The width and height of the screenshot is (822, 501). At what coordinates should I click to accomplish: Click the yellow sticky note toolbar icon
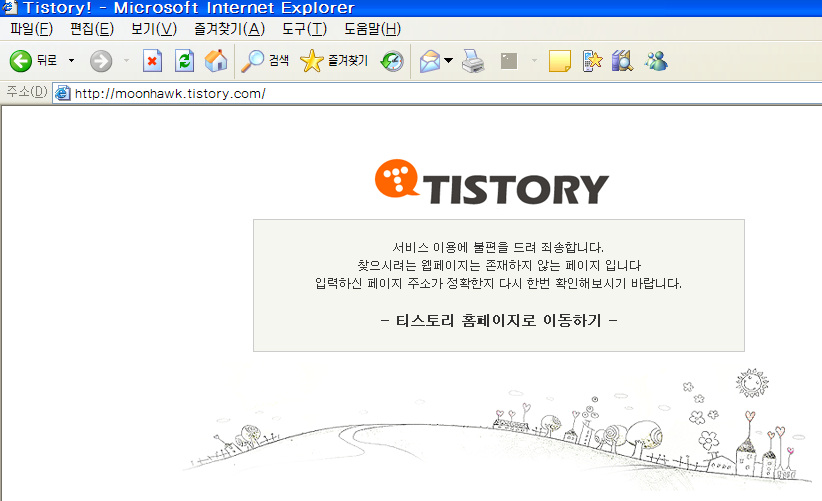point(559,61)
